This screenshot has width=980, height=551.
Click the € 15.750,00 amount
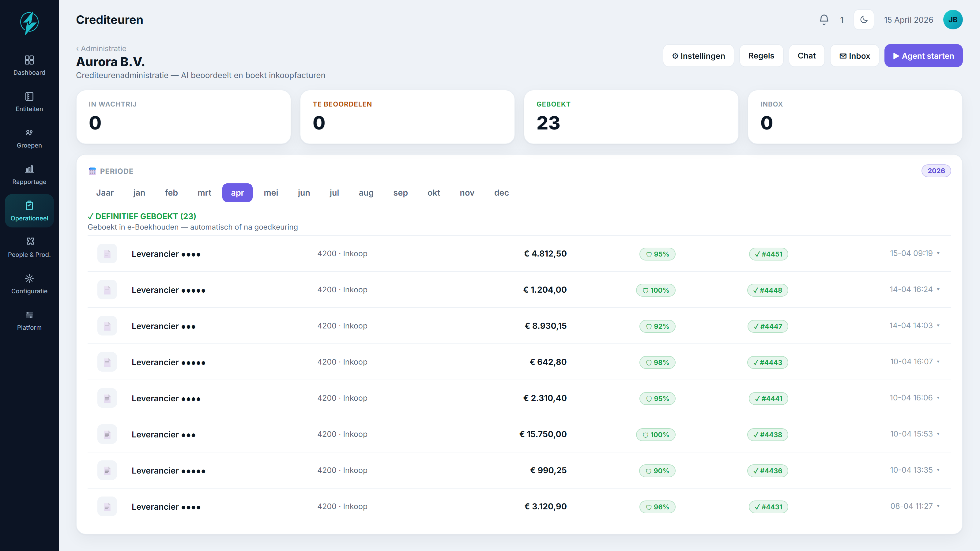tap(543, 434)
